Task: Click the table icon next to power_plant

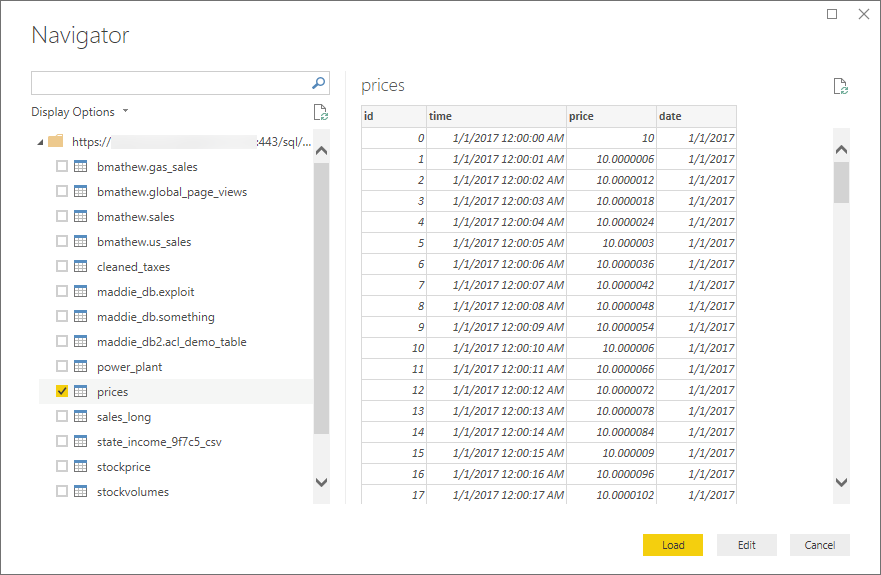Action: 80,367
